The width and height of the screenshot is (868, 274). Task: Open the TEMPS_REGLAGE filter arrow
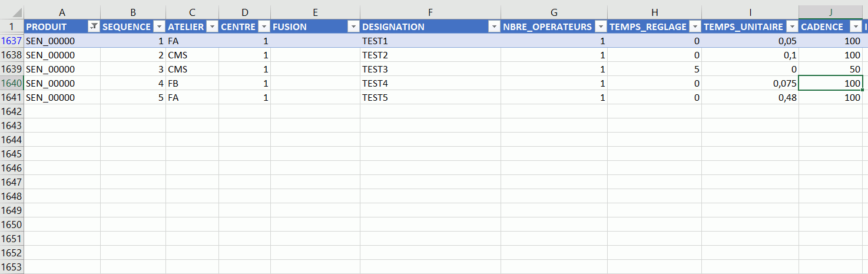point(694,27)
